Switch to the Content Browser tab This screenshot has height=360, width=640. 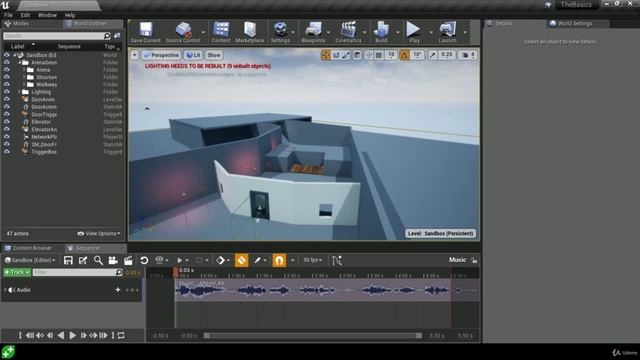click(32, 248)
